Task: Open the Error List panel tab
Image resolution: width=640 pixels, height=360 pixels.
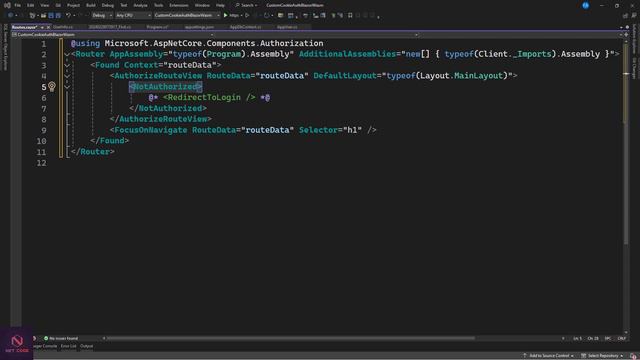Action: pyautogui.click(x=69, y=346)
